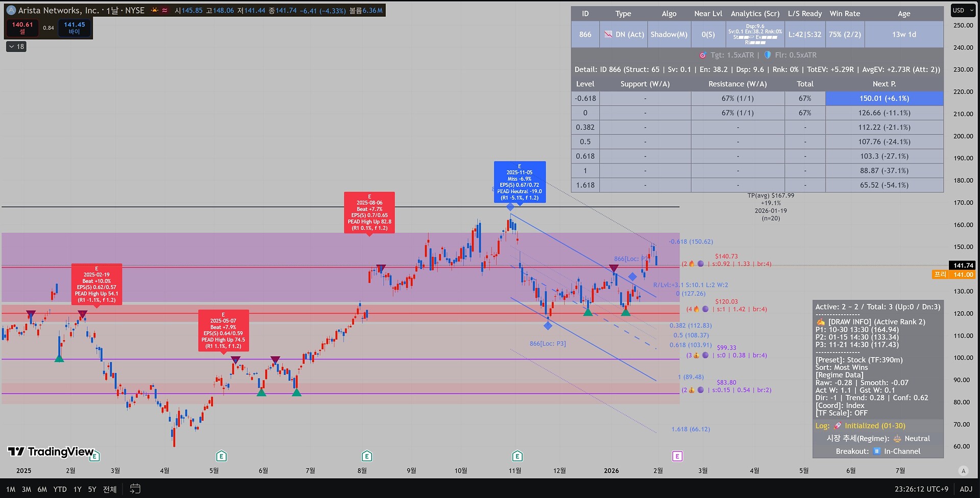Click the highlighted 150.01 (+6.1%) cell
Viewport: 980px width, 498px height.
(x=884, y=98)
